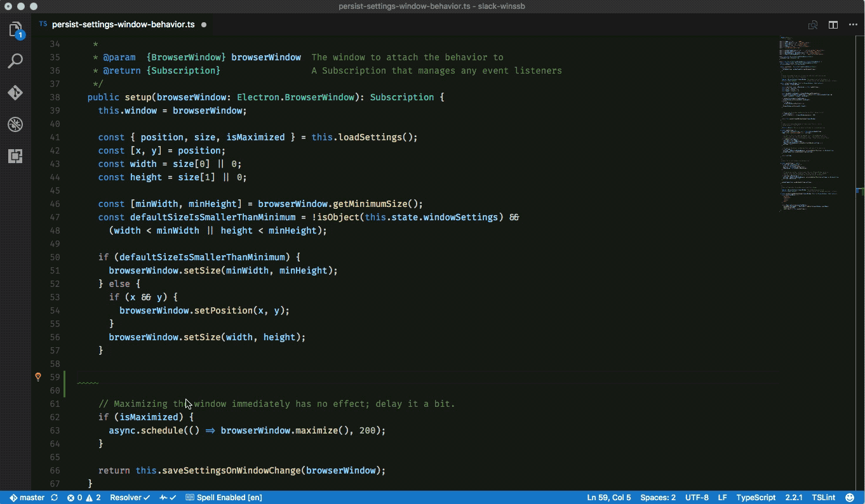Open the Extensions view
This screenshot has width=865, height=504.
[15, 156]
